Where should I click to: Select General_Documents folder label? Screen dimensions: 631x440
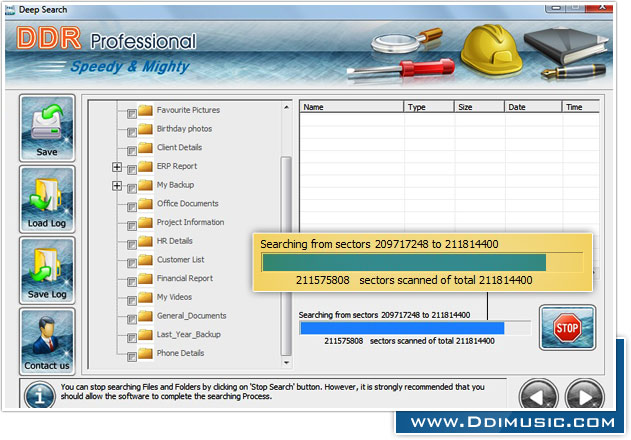click(192, 316)
